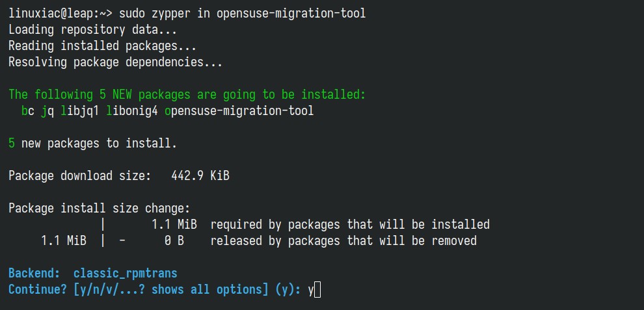Viewport: 644px width, 310px height.
Task: Click the '442.9 KiB' download size value
Action: [x=200, y=176]
